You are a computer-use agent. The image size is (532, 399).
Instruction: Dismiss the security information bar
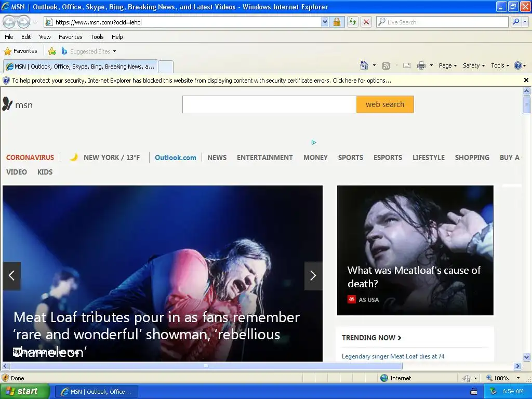pyautogui.click(x=526, y=80)
